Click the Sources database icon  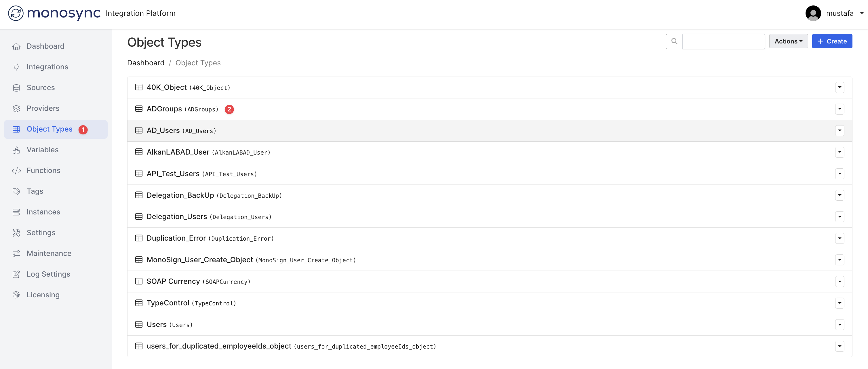16,87
